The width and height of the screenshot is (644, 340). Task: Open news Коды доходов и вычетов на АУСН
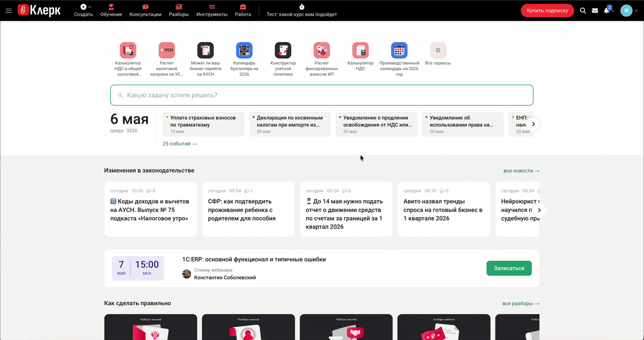[x=150, y=210]
